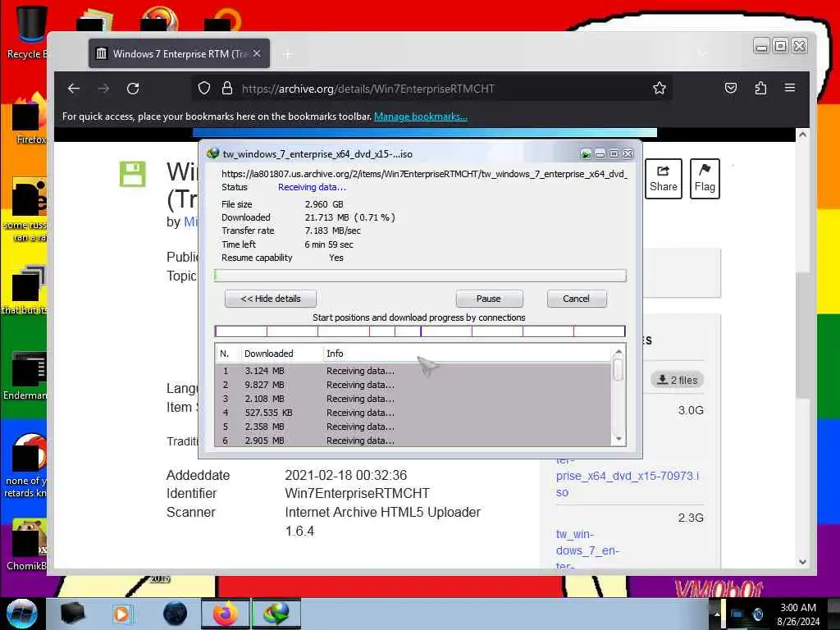Open the Enderman desktop icon
Viewport: 840px width, 630px height.
[25, 375]
